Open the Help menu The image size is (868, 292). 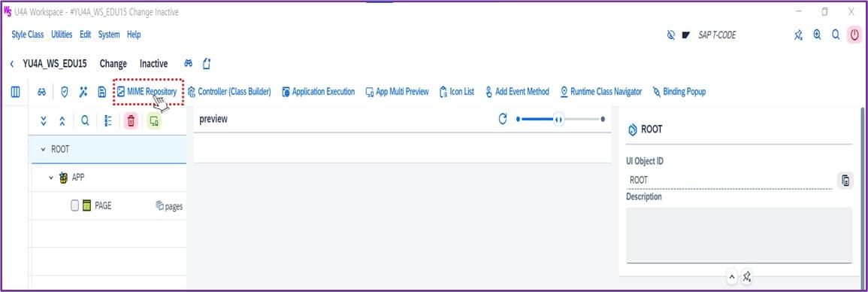(x=134, y=35)
